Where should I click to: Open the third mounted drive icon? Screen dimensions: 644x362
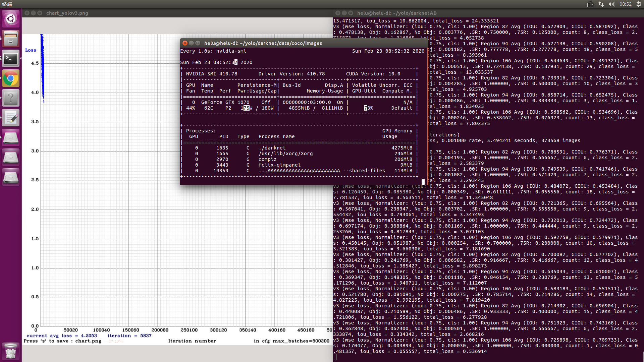click(x=11, y=177)
